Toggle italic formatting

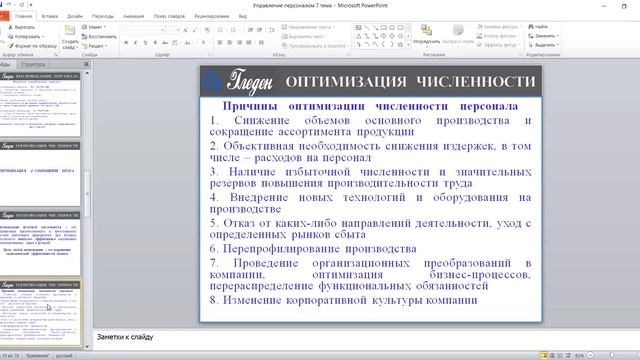coord(136,42)
